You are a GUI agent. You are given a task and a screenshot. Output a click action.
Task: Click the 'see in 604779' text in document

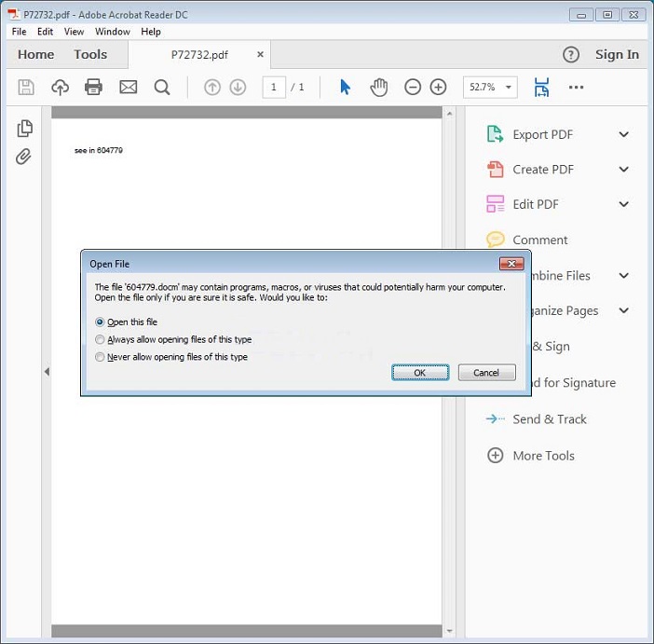[99, 150]
